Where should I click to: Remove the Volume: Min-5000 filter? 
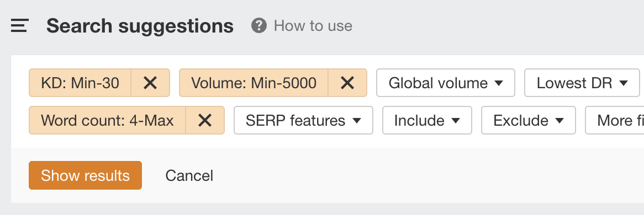(x=347, y=83)
